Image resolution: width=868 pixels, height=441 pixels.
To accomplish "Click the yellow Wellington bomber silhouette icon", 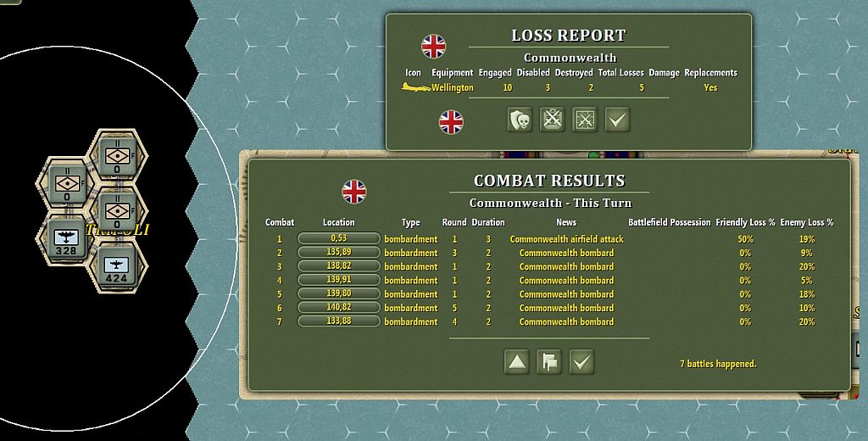I will point(416,87).
